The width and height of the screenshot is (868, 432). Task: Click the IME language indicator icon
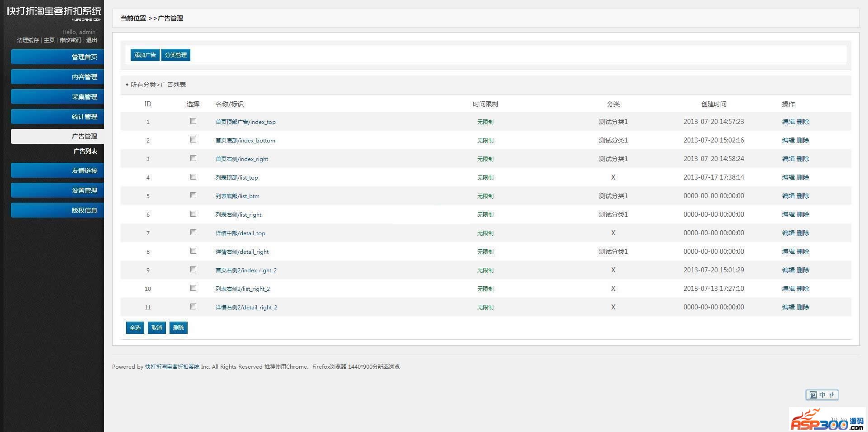pos(821,395)
